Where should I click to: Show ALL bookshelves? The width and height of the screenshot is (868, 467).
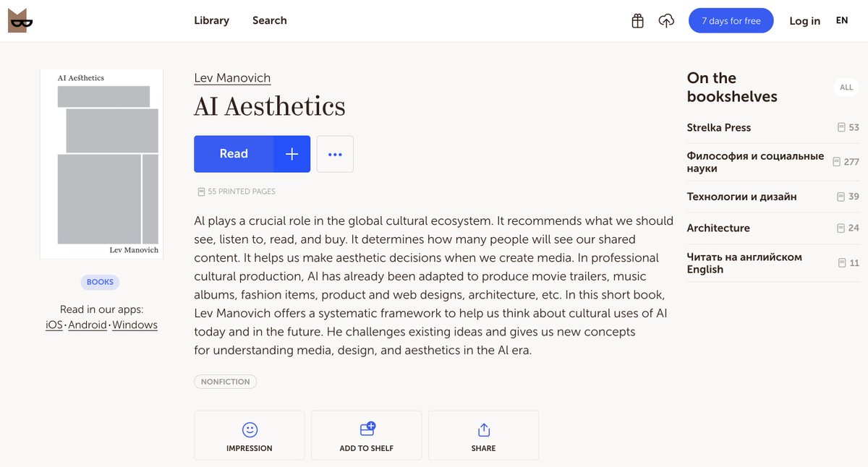tap(846, 87)
